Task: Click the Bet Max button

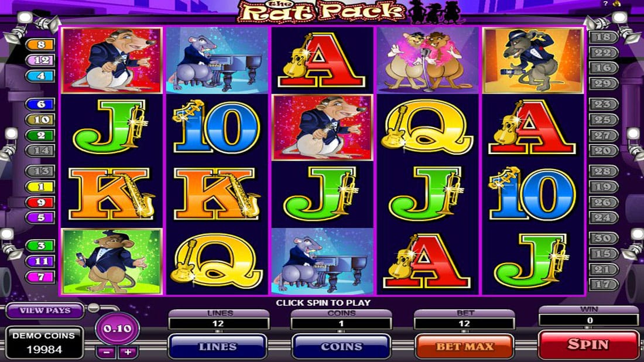Action: click(464, 346)
